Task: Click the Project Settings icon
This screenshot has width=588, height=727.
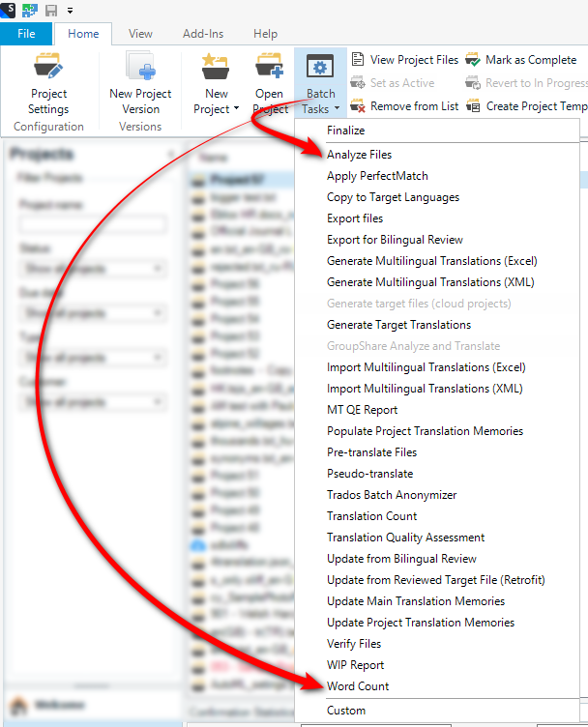Action: [48, 67]
